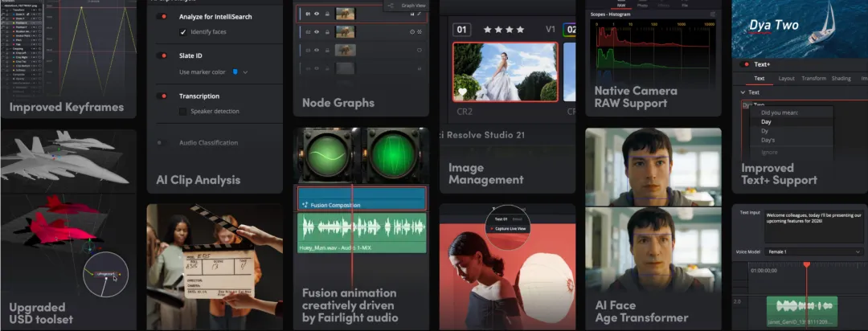Switch to the Shading tab
Screen dimensions: 868x331
(x=841, y=79)
